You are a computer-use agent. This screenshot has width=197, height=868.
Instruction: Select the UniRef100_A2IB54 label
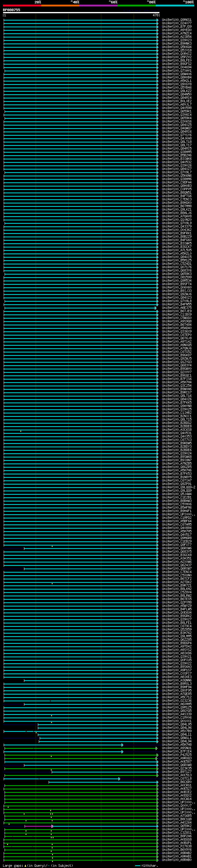[177, 37]
